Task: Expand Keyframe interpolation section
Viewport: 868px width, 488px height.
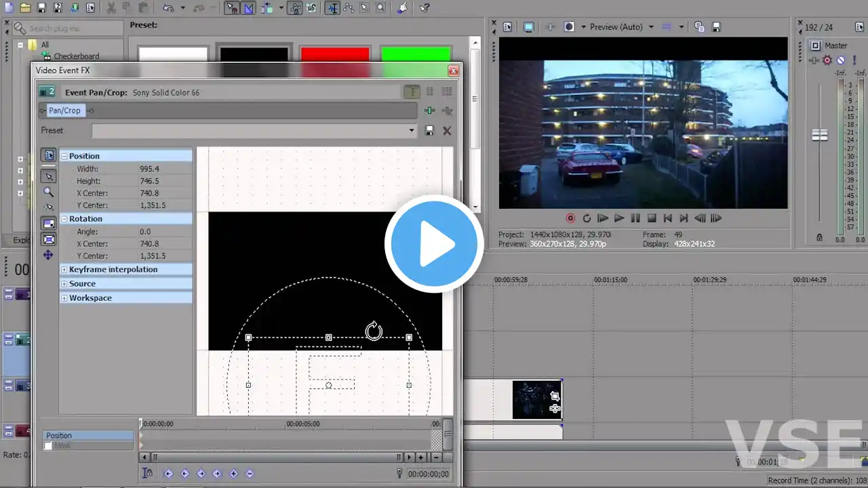Action: click(64, 270)
